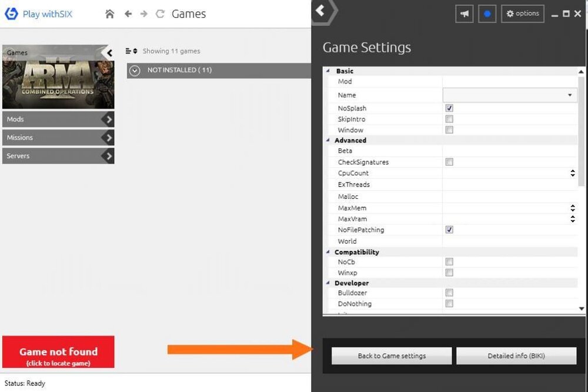Open the announcements megaphone icon
588x392 pixels.
pyautogui.click(x=465, y=14)
